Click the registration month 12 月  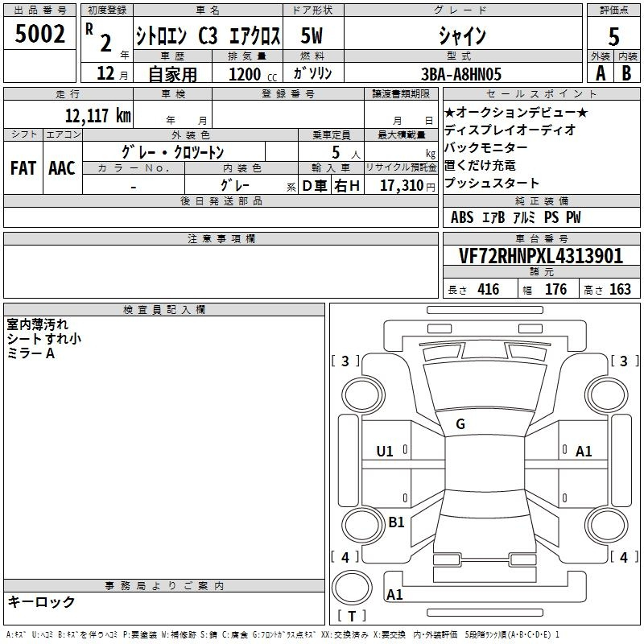[113, 73]
